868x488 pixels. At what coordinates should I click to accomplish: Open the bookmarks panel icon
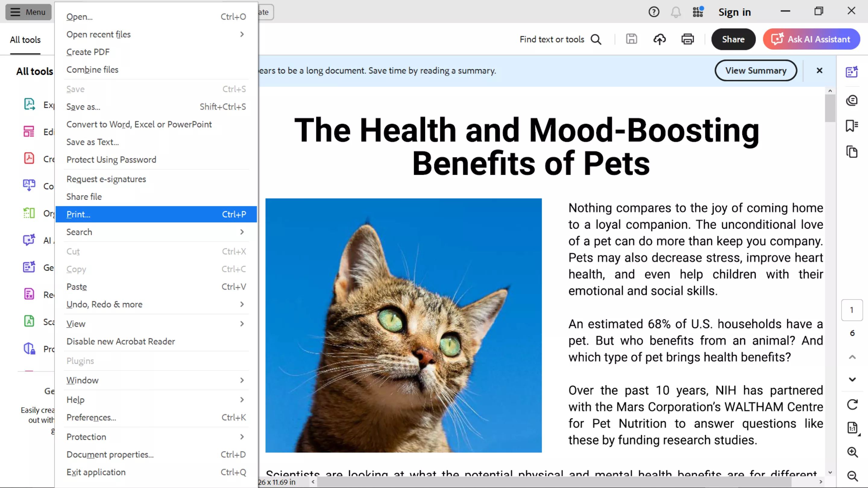point(851,126)
